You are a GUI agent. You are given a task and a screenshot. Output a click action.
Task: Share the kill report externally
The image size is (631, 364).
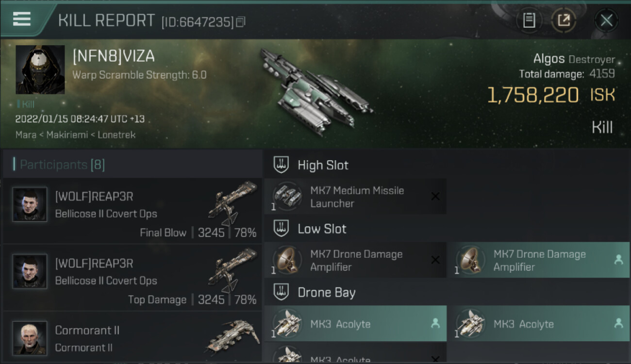[x=564, y=20]
